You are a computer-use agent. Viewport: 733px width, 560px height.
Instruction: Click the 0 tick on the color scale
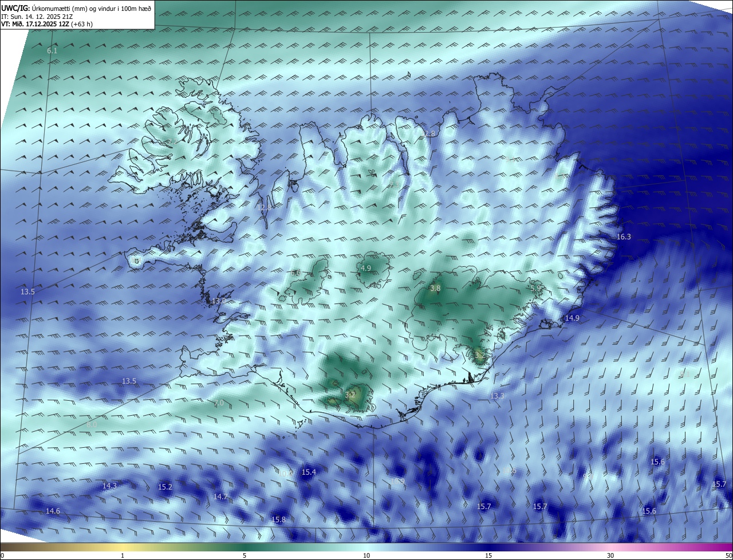click(x=2, y=556)
